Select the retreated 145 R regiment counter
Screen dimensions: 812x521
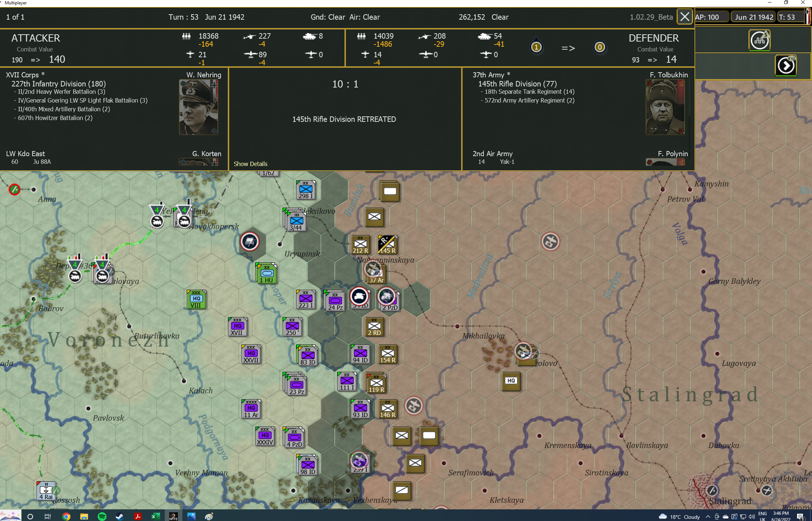[x=388, y=244]
